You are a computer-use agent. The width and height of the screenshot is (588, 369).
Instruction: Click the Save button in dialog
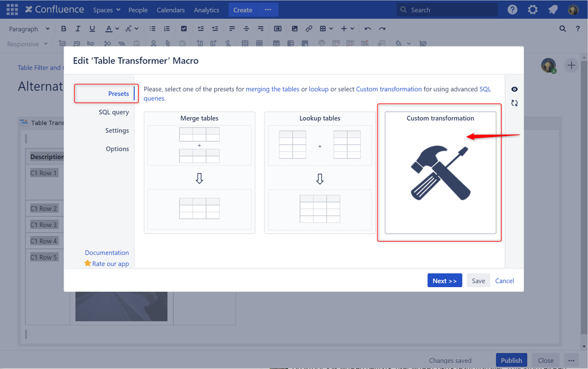click(478, 281)
